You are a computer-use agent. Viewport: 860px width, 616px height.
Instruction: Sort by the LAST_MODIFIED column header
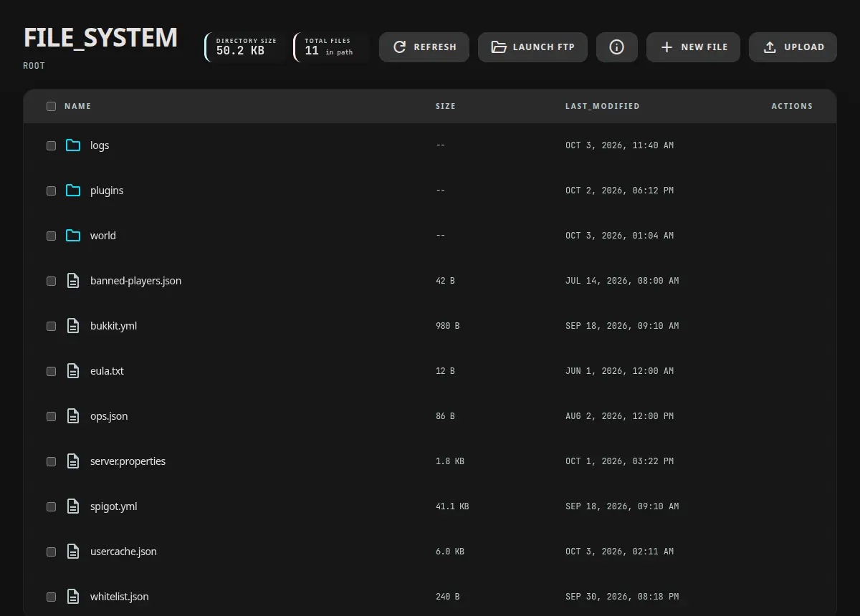602,106
